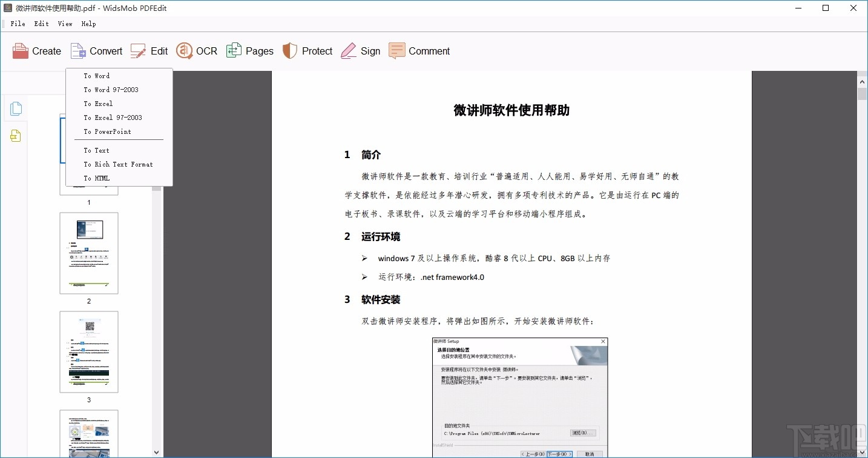
Task: Select page 2 thumbnail in the sidebar
Action: click(89, 253)
